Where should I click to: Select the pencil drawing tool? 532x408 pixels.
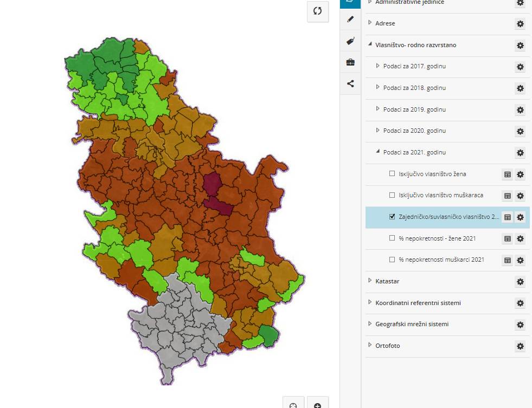point(350,19)
